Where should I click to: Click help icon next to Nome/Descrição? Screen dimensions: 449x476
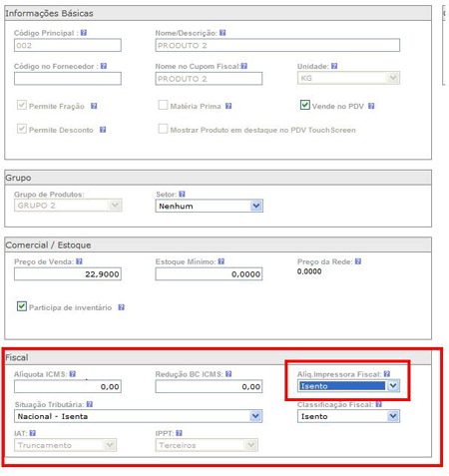223,33
